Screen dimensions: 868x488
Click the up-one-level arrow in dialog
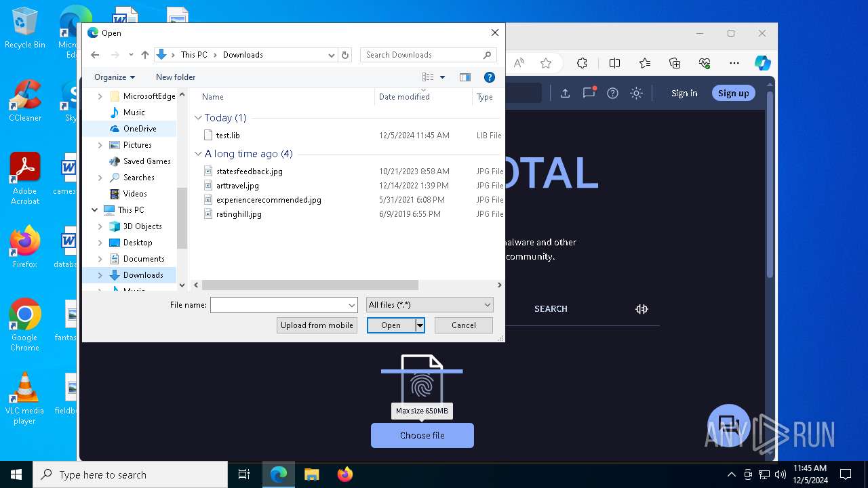145,55
